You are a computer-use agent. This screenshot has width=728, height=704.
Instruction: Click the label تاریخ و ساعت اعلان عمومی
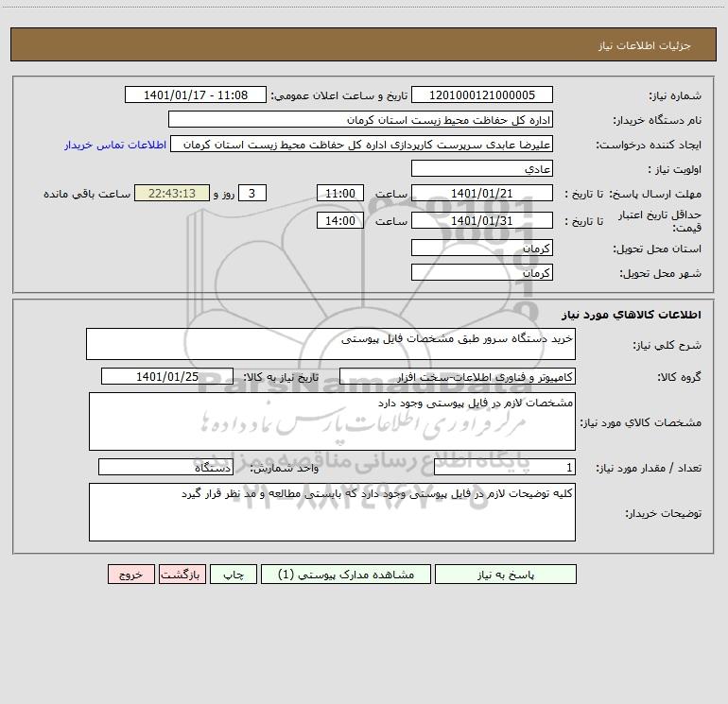point(338,95)
